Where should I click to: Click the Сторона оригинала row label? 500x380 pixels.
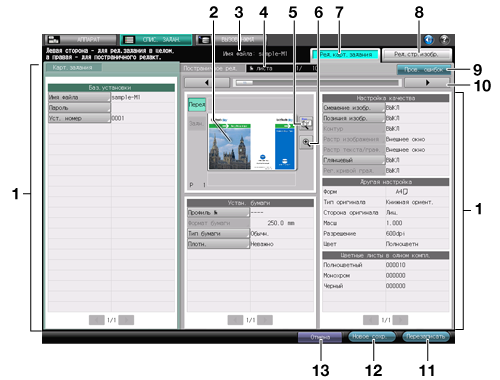click(x=351, y=213)
